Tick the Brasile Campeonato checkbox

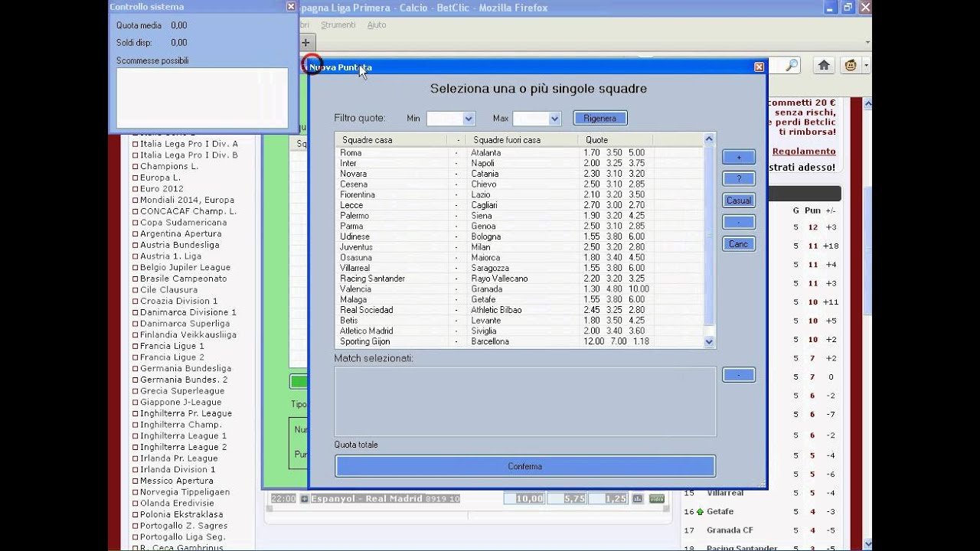[136, 279]
